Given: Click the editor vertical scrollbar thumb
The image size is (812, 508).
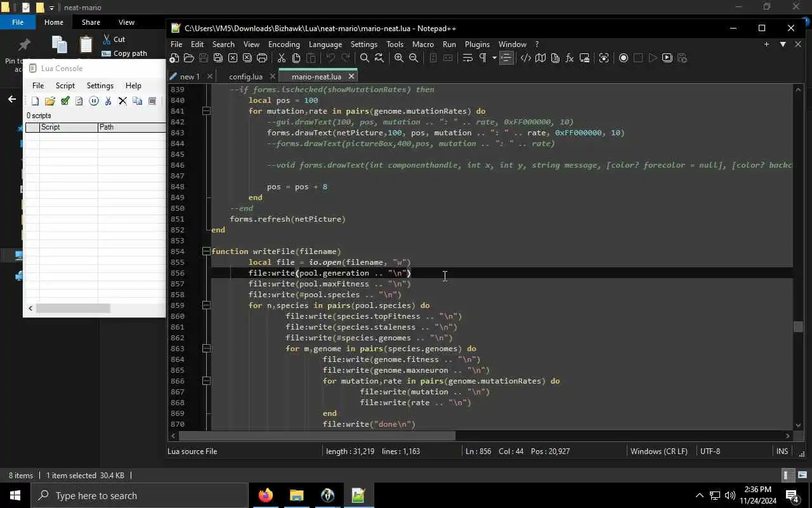Looking at the screenshot, I should coord(798,327).
